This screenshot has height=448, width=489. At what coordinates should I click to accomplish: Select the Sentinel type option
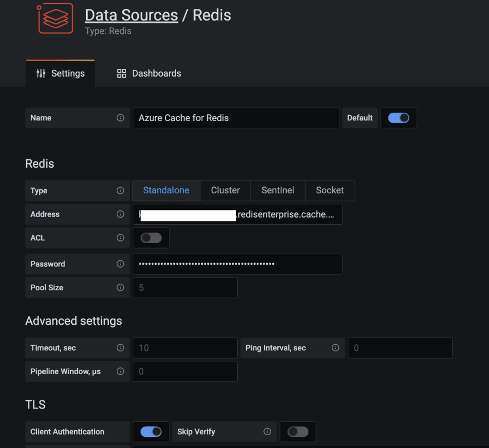click(277, 190)
